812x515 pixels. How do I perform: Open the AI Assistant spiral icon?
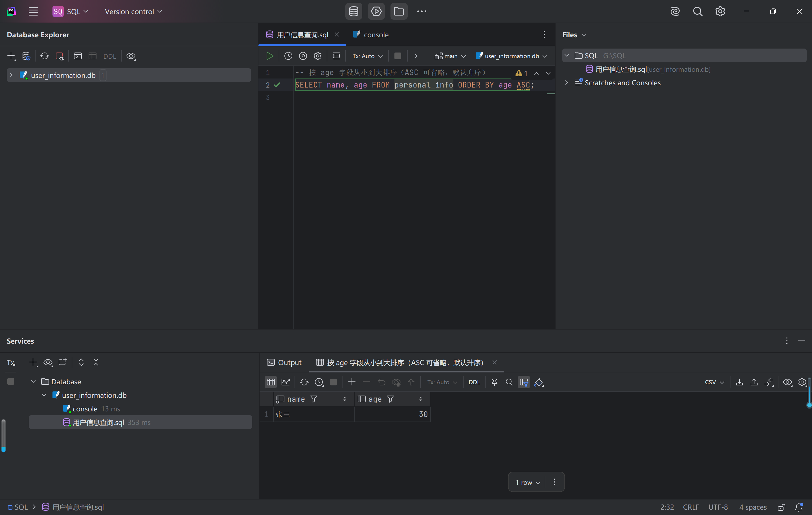click(x=675, y=12)
